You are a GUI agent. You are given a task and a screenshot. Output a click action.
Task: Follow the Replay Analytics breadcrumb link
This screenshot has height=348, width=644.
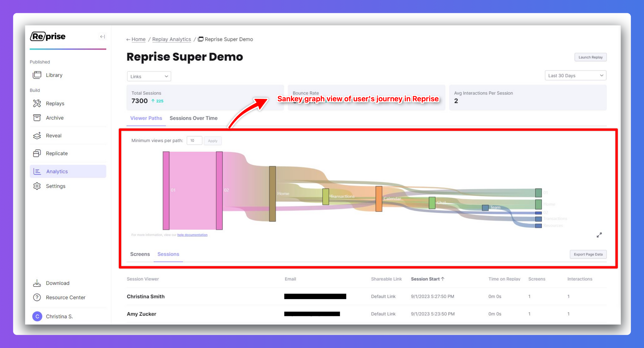pyautogui.click(x=171, y=39)
